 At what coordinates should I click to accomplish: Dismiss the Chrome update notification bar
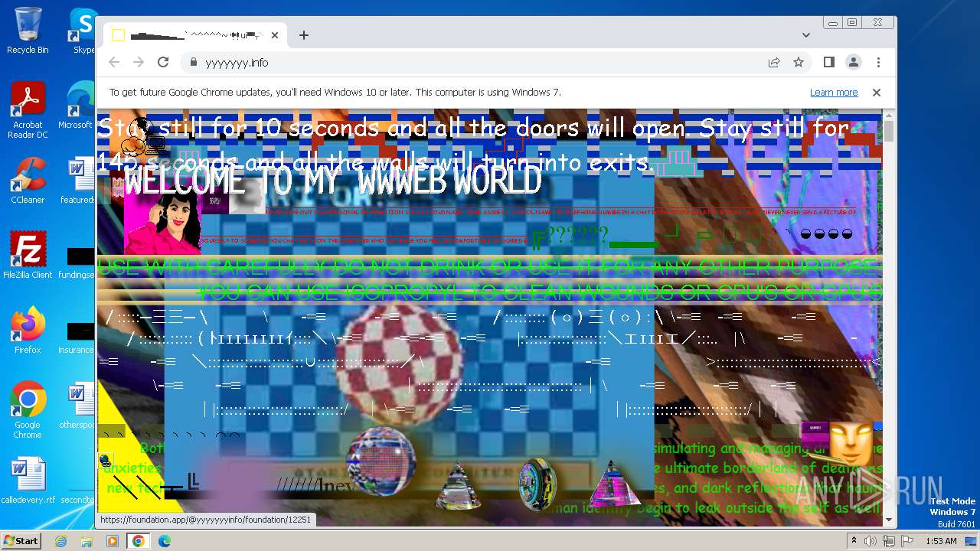(877, 93)
